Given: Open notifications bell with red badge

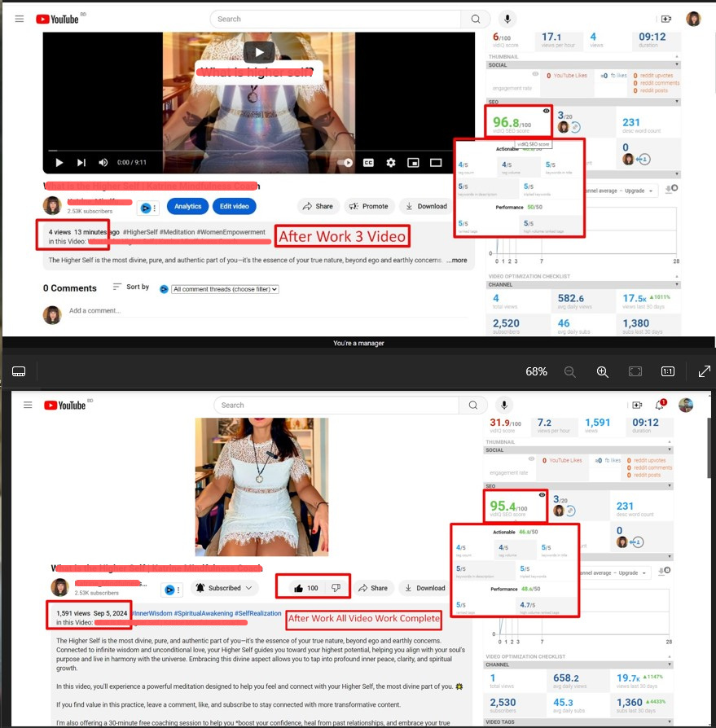Looking at the screenshot, I should 661,405.
